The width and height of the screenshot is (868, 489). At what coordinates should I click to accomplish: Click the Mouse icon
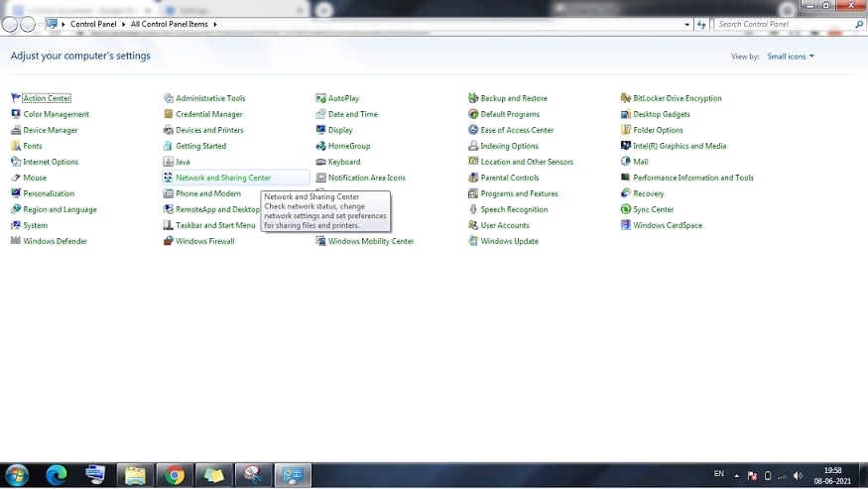coord(16,178)
